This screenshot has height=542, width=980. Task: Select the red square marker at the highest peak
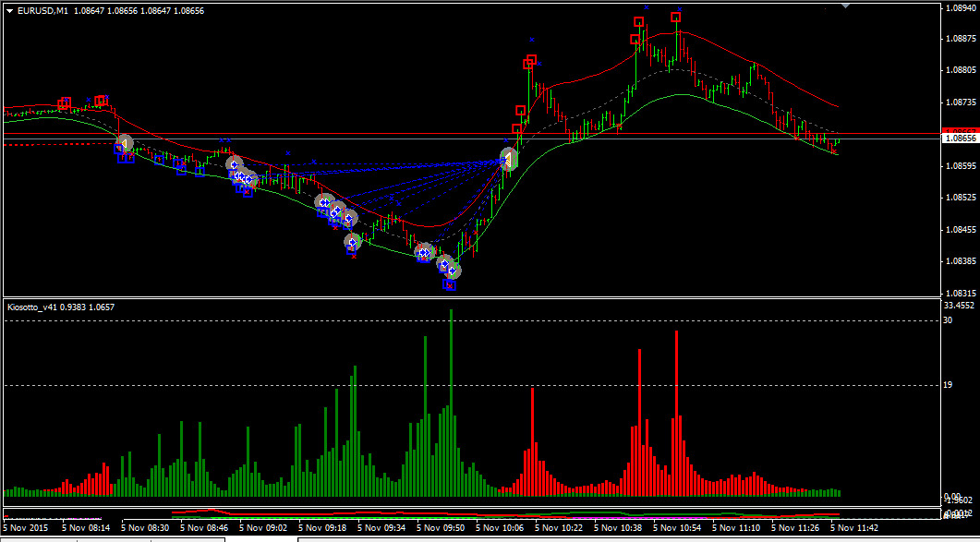(x=675, y=18)
